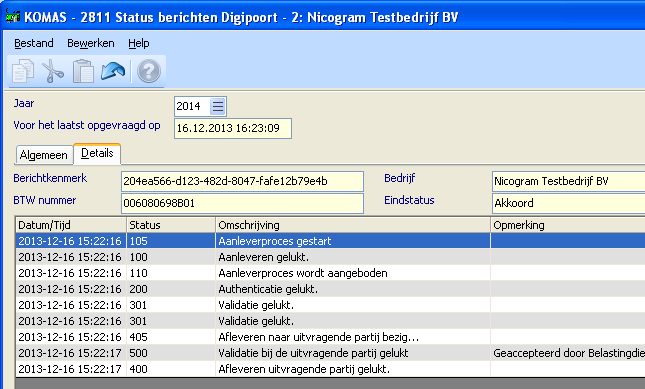645x389 pixels.
Task: Open the Help menu
Action: tap(139, 43)
